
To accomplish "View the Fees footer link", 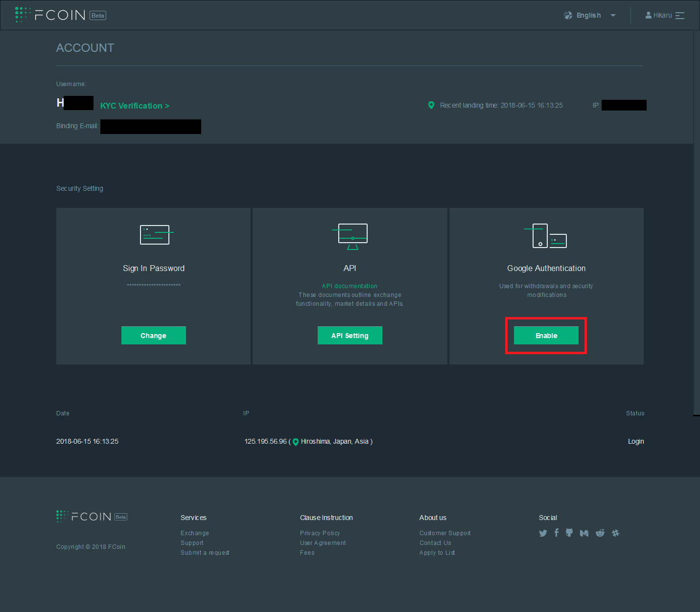I will [x=307, y=553].
